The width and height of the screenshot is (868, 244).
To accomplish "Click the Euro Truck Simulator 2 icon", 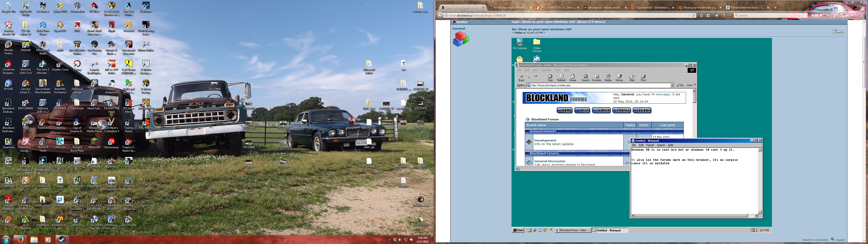I will (77, 203).
